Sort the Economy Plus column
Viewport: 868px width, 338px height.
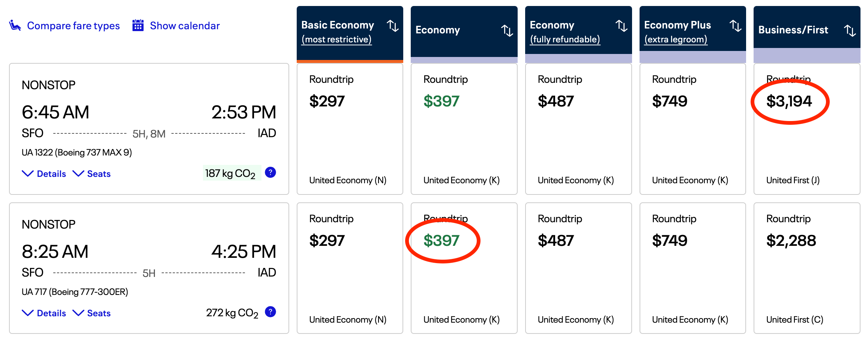tap(736, 25)
